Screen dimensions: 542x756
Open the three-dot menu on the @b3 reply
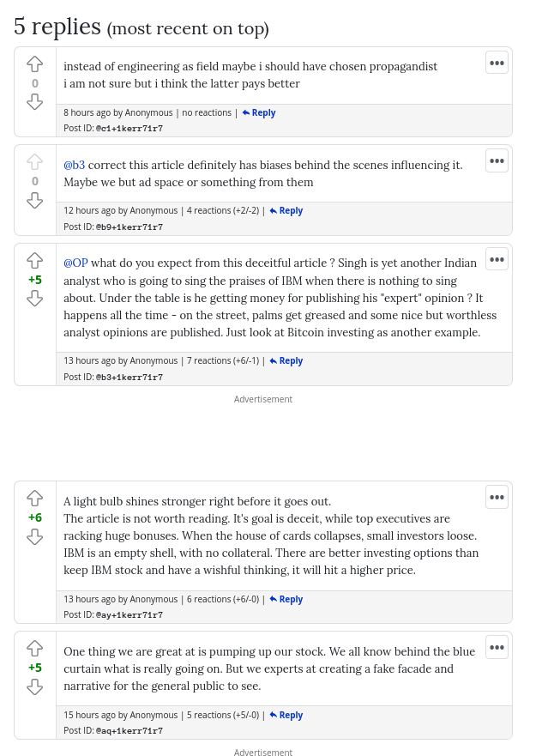(x=497, y=160)
